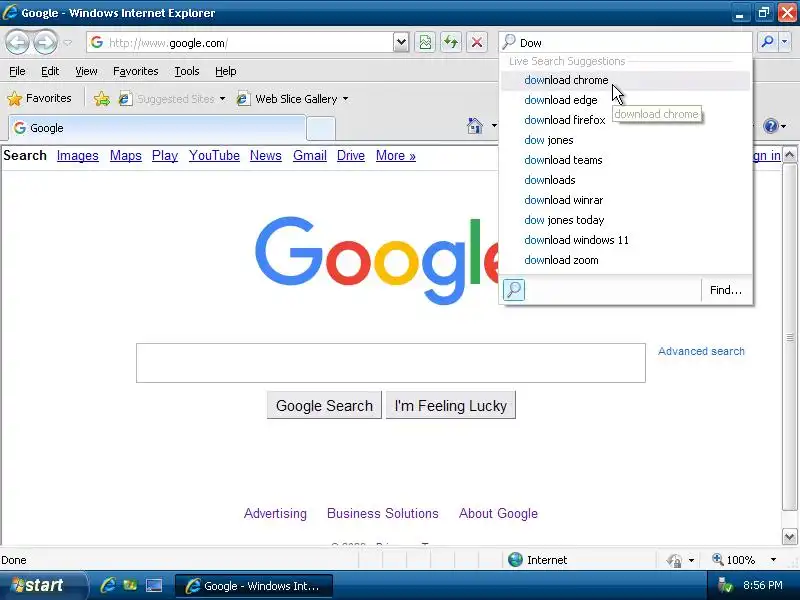Click the Google Search button
800x600 pixels.
point(324,406)
